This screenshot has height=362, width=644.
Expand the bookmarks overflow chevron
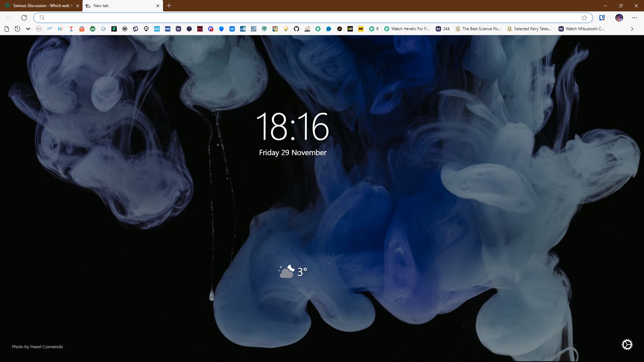tap(632, 29)
